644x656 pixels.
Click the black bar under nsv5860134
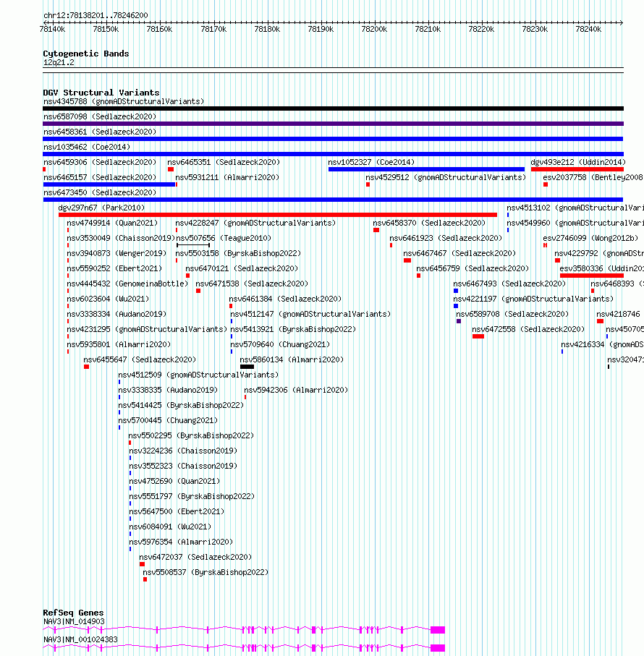click(x=247, y=367)
